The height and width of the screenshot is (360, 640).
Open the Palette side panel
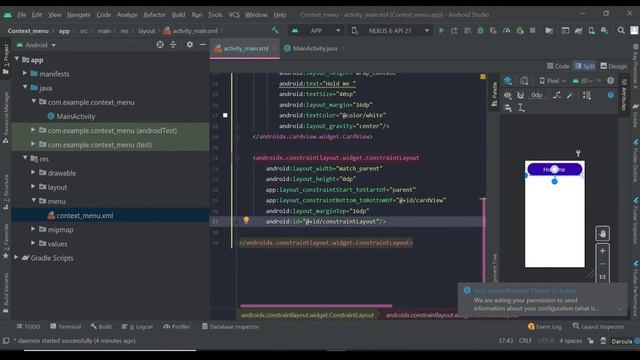pyautogui.click(x=494, y=94)
